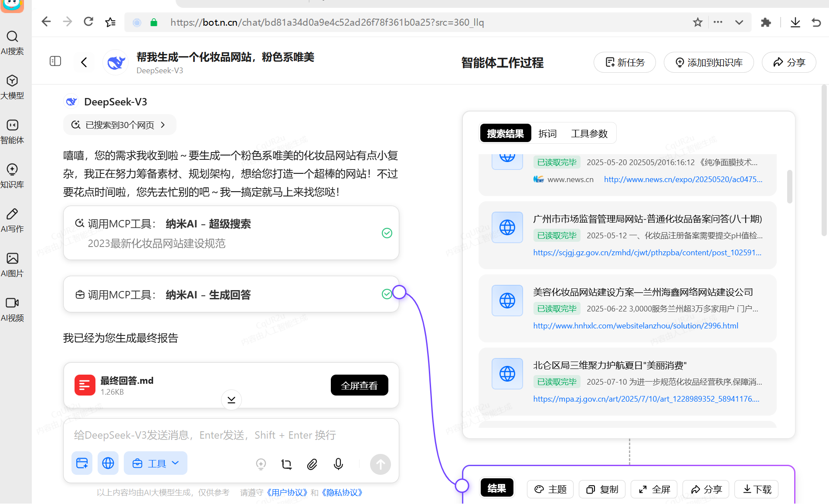Copy the result with 复制
Image resolution: width=829 pixels, height=504 pixels.
point(602,489)
